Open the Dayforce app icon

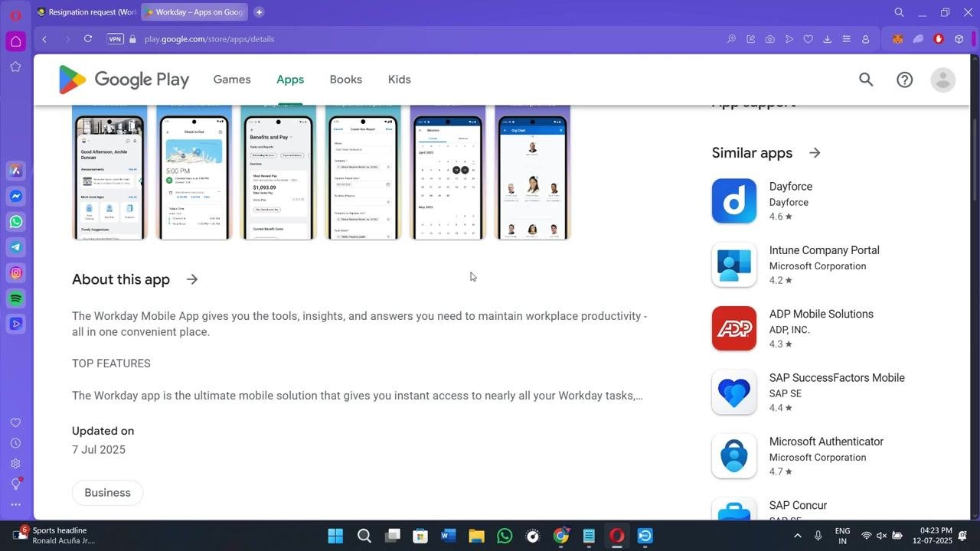point(734,201)
